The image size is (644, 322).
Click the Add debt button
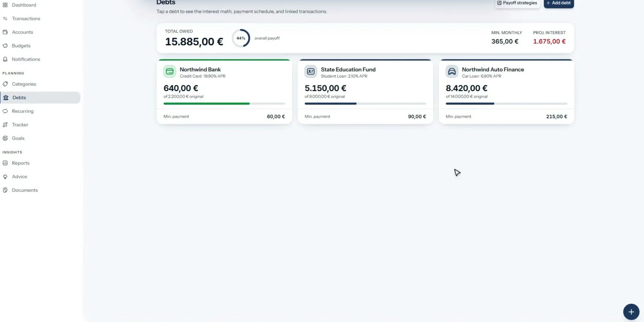pos(559,3)
